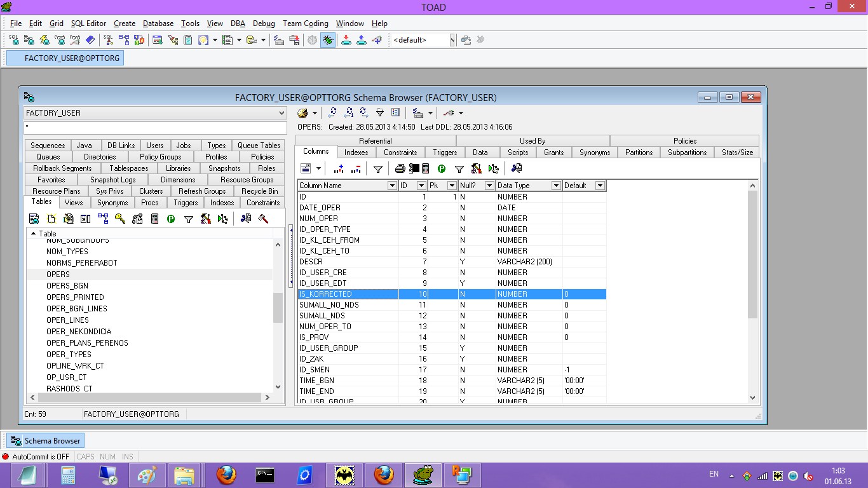The width and height of the screenshot is (868, 488).
Task: Collapse the Table tree header
Action: click(34, 233)
